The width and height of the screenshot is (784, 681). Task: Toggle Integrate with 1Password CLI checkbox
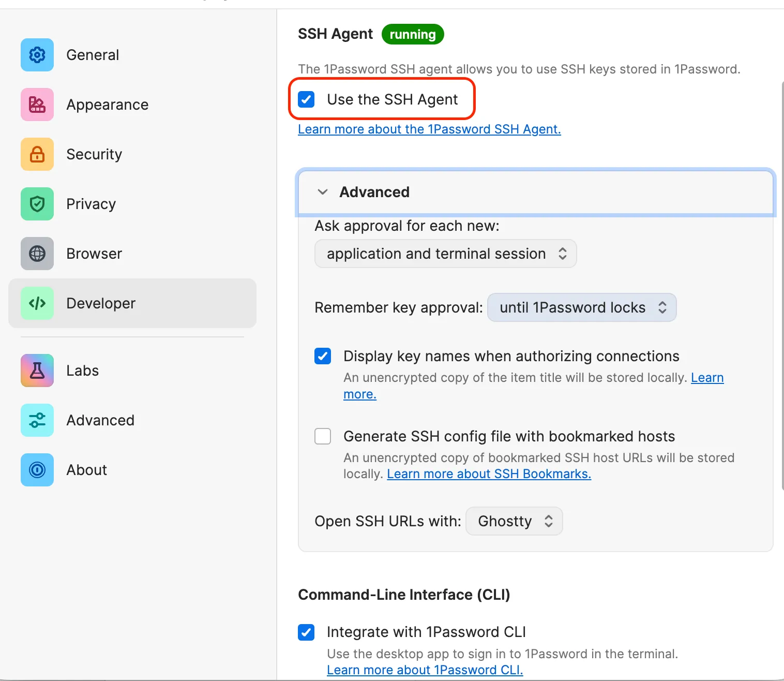(306, 632)
